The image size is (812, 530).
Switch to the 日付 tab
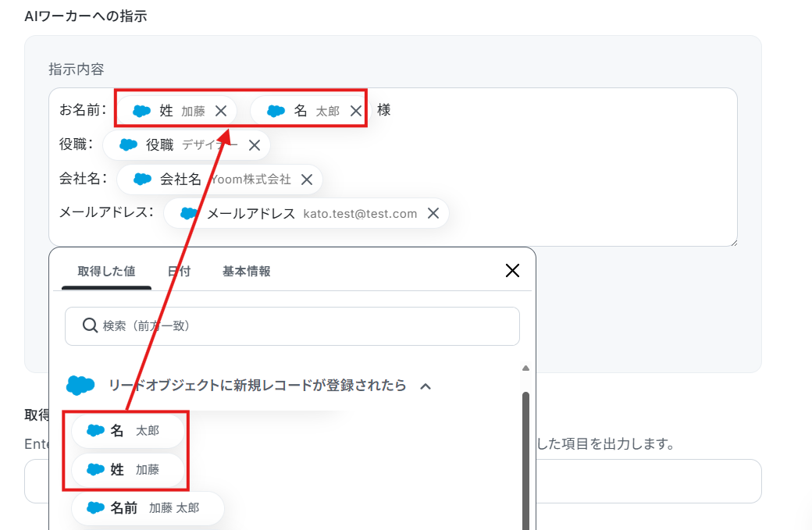pyautogui.click(x=180, y=271)
